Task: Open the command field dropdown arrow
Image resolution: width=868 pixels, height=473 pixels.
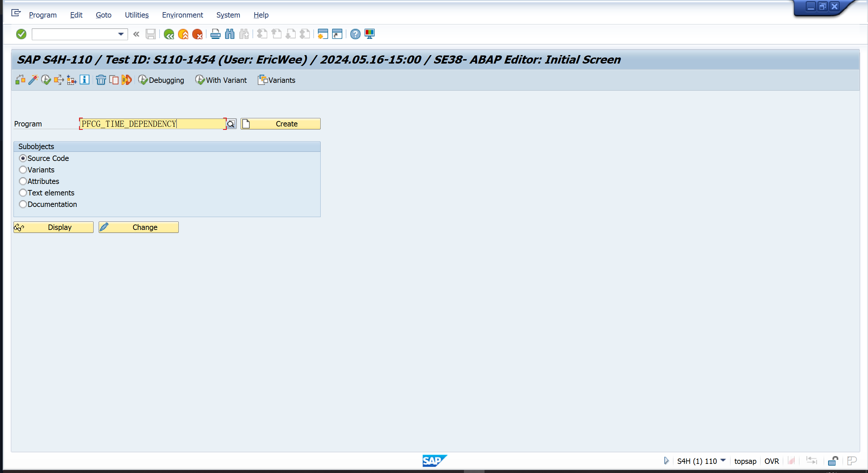Action: point(121,34)
